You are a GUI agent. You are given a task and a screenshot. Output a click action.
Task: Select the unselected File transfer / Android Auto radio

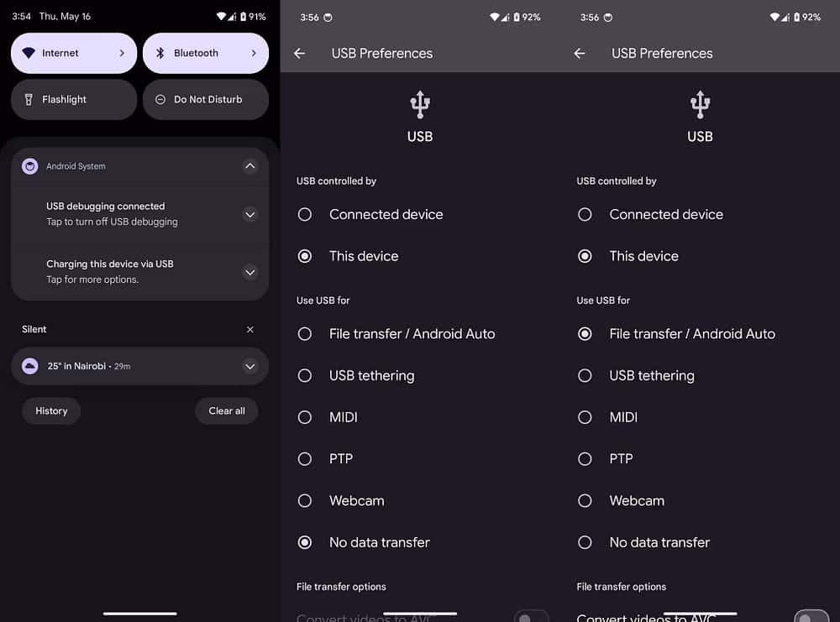click(305, 334)
